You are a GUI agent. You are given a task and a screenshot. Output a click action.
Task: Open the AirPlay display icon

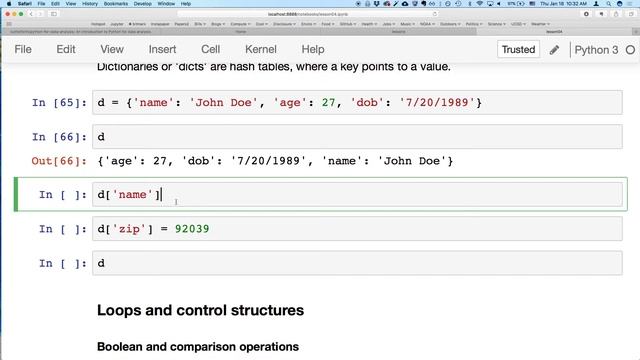(489, 4)
